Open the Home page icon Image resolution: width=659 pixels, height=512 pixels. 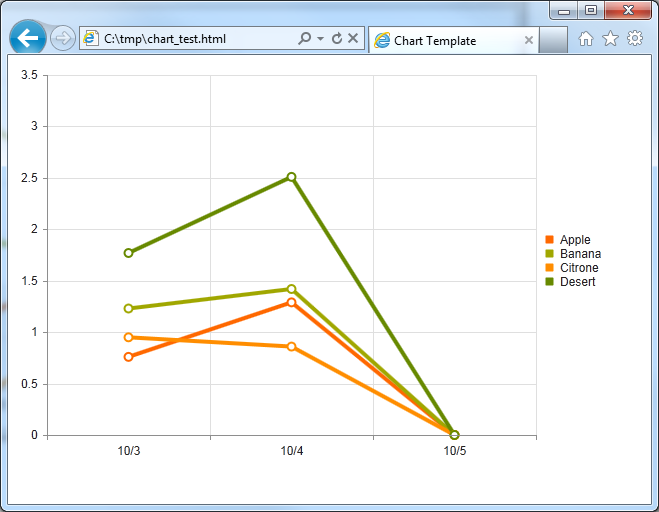point(586,39)
